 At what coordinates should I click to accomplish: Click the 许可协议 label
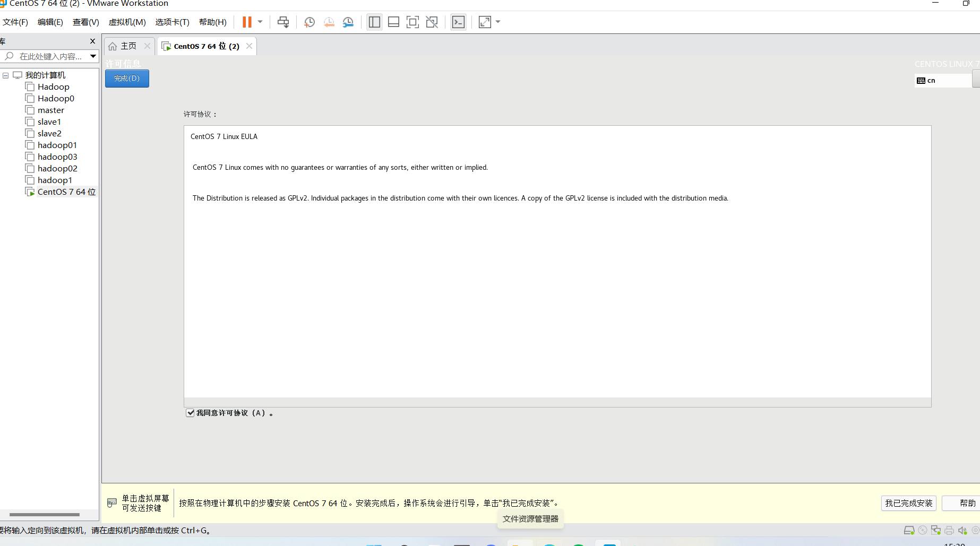[200, 114]
